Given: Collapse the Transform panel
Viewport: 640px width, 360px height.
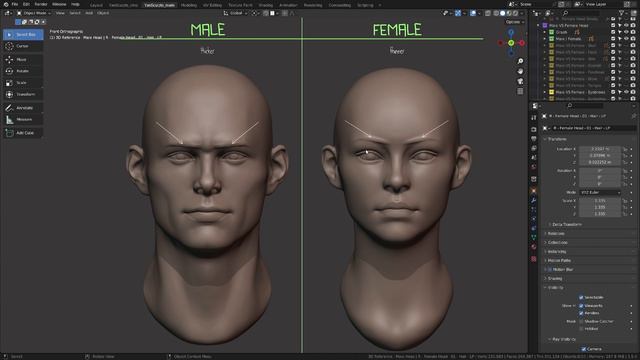Looking at the screenshot, I should coord(557,139).
